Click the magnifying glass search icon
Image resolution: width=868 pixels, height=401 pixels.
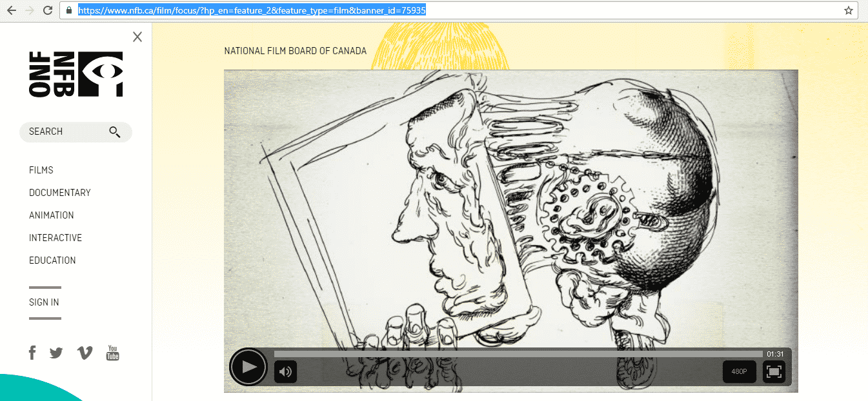click(115, 132)
